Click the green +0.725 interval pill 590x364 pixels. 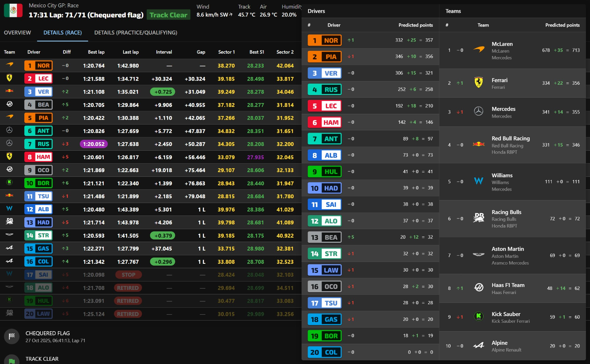point(163,92)
